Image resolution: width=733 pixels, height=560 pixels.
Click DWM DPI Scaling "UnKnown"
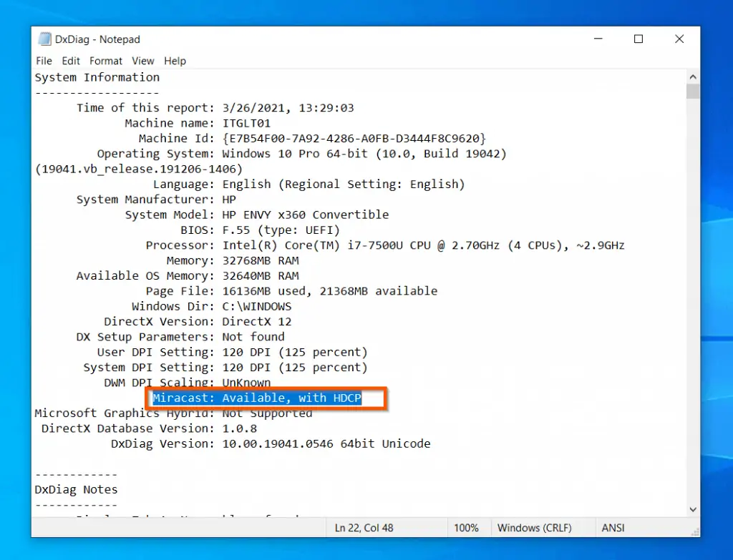pos(246,383)
